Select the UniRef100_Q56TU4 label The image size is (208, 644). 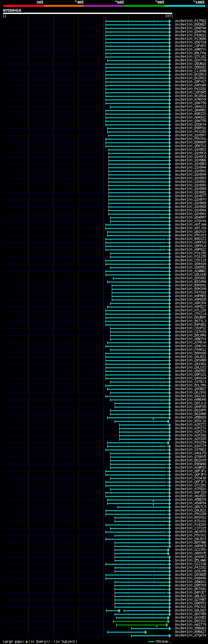point(190,42)
